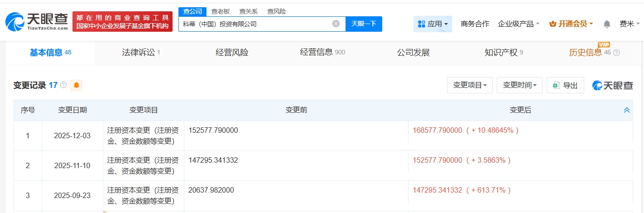Collapse table using double chevron icon
Image resolution: width=644 pixels, height=213 pixels.
click(627, 110)
